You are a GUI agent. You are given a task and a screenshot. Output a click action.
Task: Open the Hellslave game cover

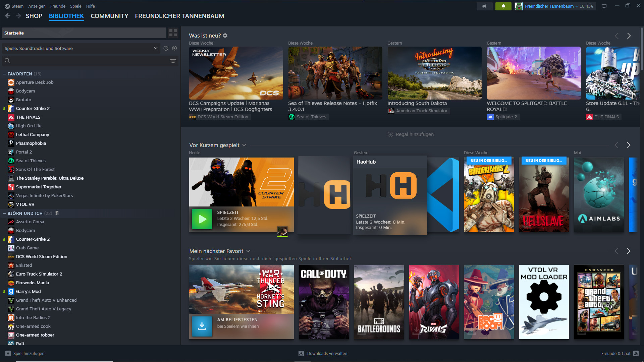544,194
